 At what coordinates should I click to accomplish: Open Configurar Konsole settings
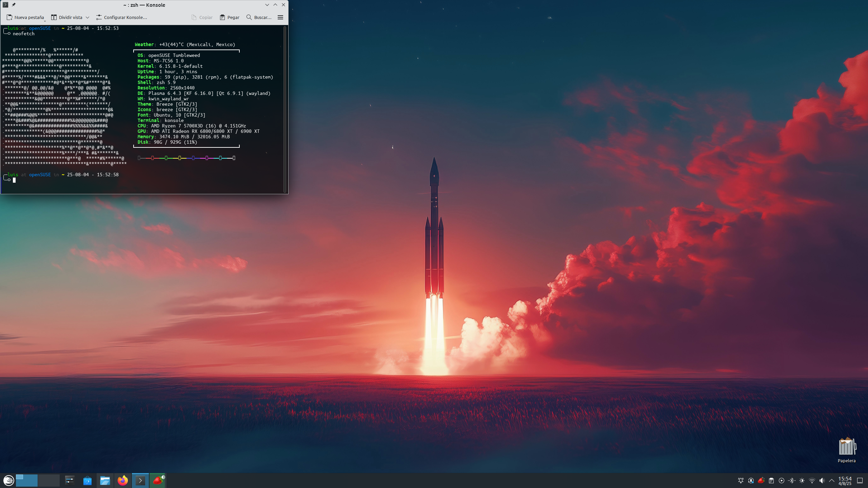(x=121, y=17)
